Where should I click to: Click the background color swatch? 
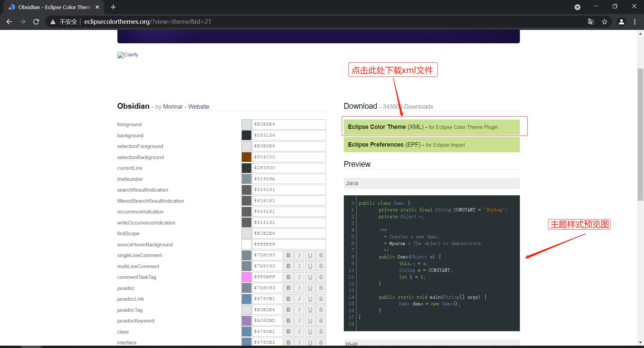point(247,135)
